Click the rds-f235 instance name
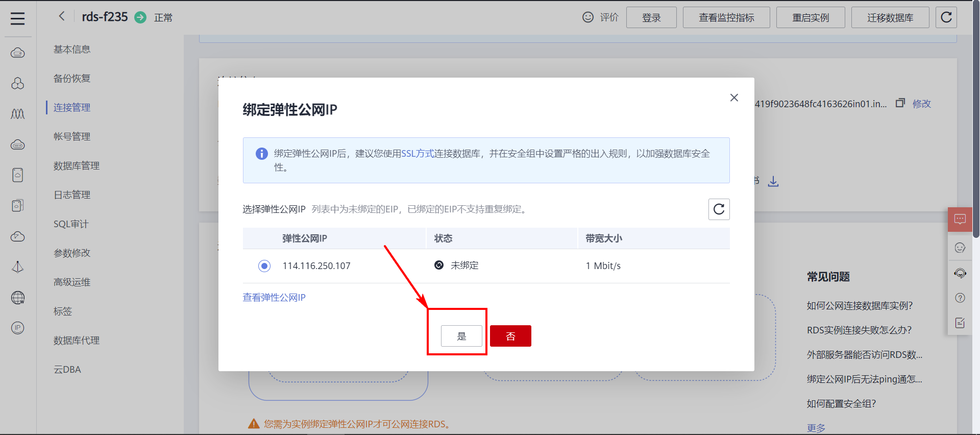 105,17
